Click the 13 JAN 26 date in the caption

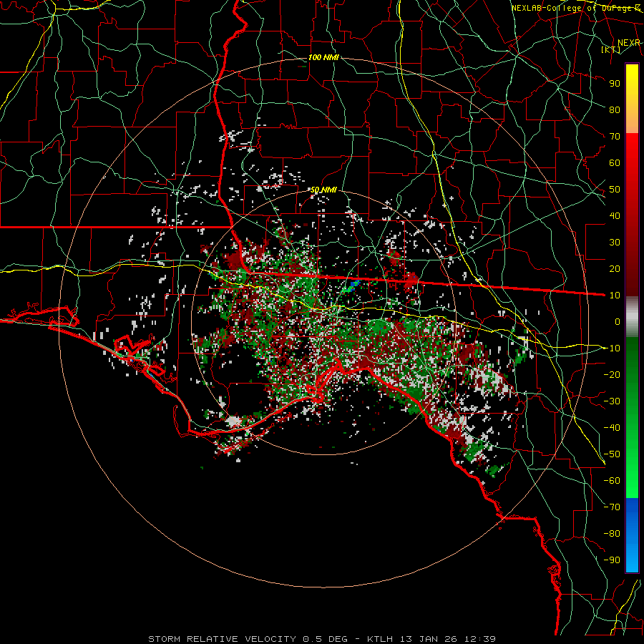pyautogui.click(x=429, y=639)
